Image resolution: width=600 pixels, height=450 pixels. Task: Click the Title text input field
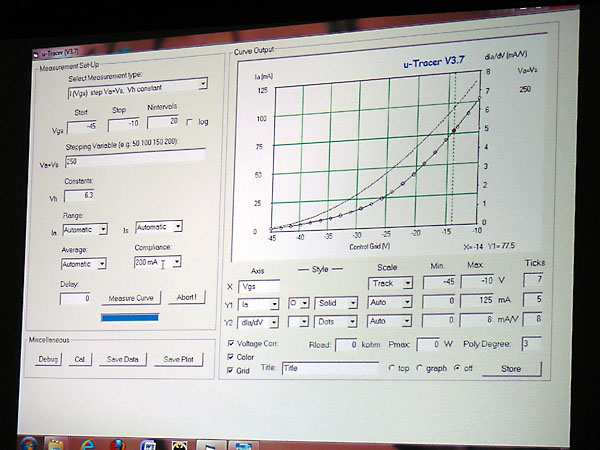(x=320, y=369)
